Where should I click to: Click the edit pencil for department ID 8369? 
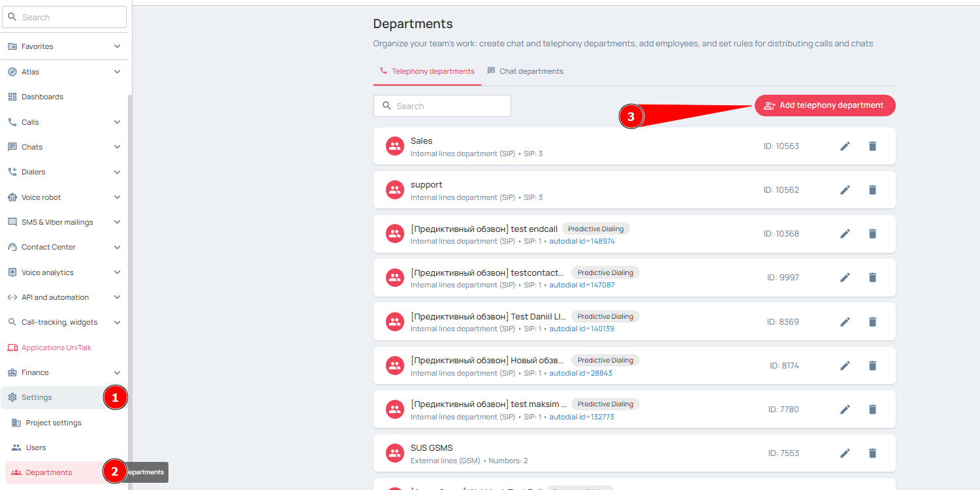[845, 321]
